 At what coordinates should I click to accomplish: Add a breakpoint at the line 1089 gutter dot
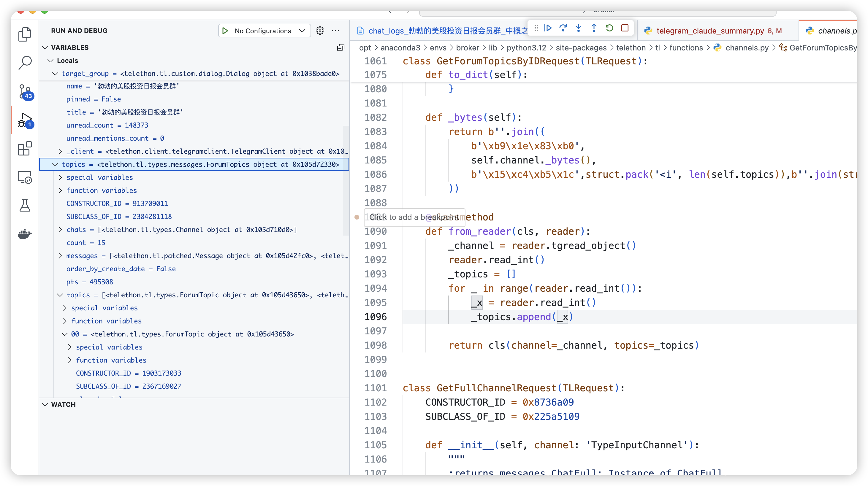(x=357, y=217)
